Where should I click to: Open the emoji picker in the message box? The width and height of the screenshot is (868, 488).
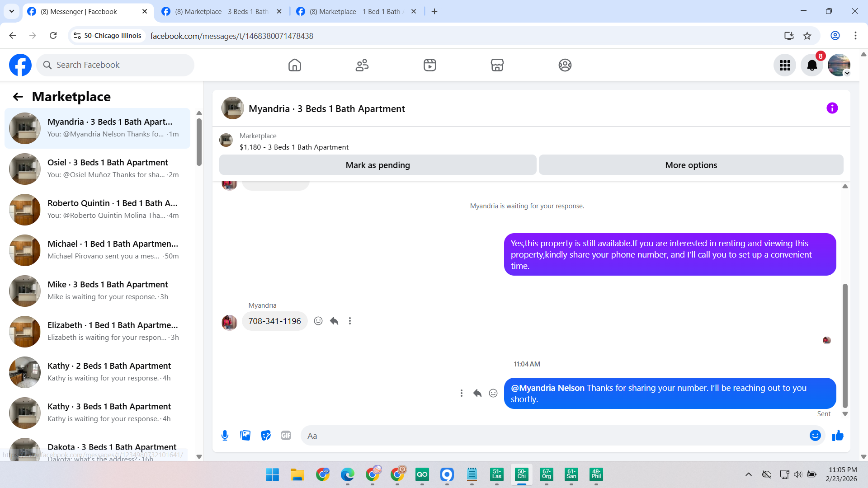click(815, 436)
